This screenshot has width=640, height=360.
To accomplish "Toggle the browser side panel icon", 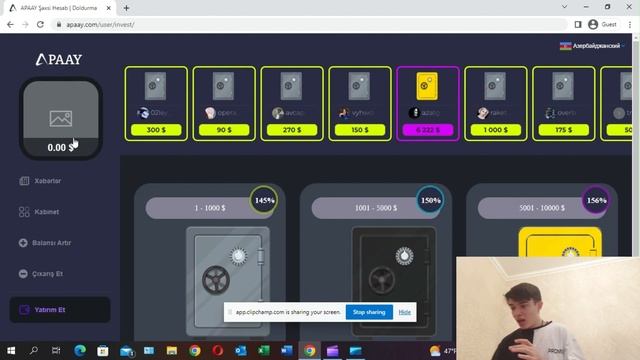I will click(x=578, y=24).
